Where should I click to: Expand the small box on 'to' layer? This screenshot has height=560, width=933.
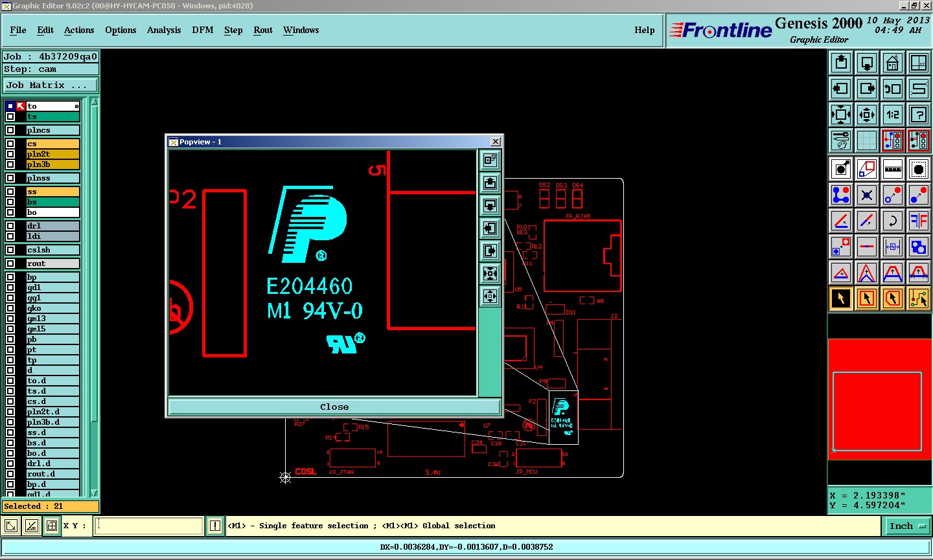coord(76,106)
